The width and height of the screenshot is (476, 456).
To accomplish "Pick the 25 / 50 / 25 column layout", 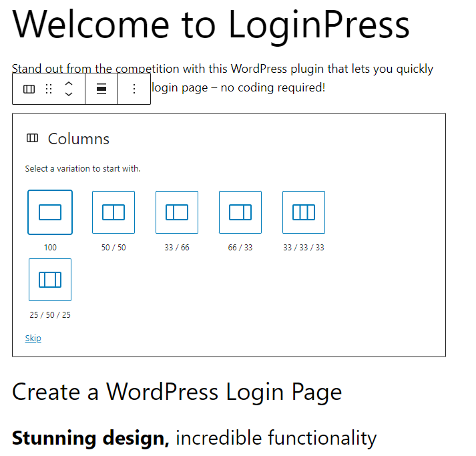I will [x=50, y=280].
